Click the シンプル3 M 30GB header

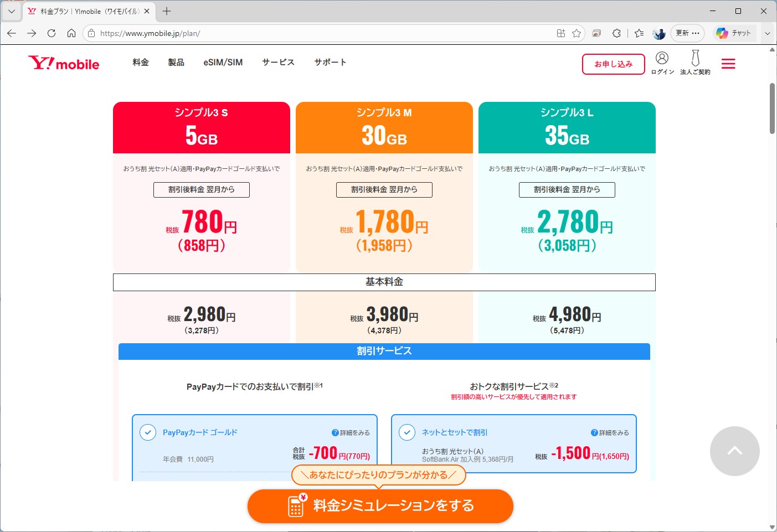pyautogui.click(x=384, y=127)
